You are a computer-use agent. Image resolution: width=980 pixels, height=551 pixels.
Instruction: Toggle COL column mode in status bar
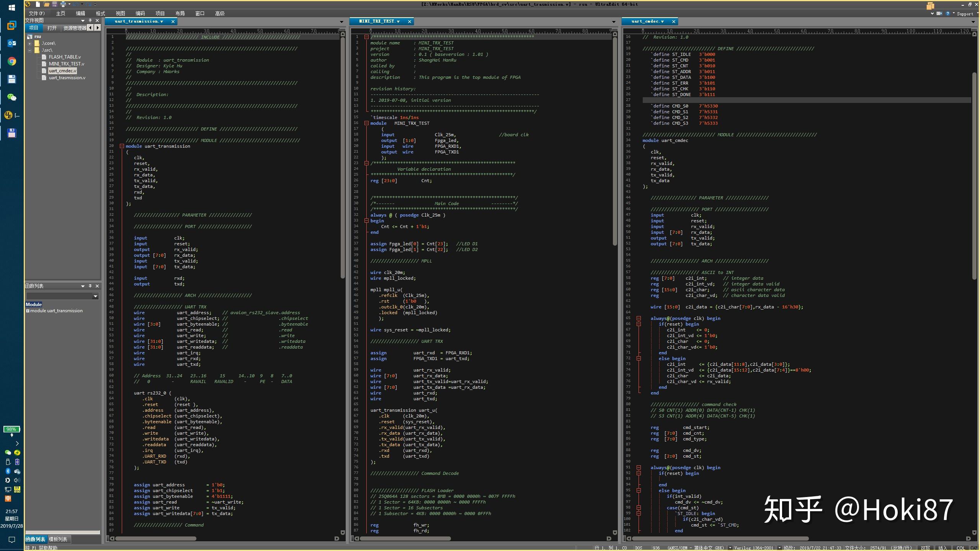click(x=961, y=548)
